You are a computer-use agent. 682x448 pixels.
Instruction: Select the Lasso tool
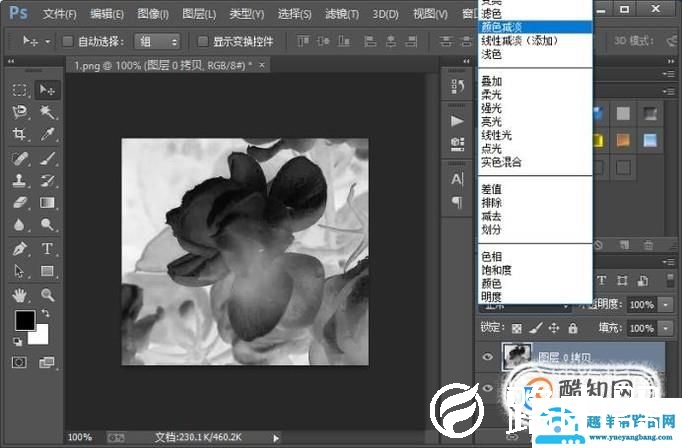pos(20,112)
